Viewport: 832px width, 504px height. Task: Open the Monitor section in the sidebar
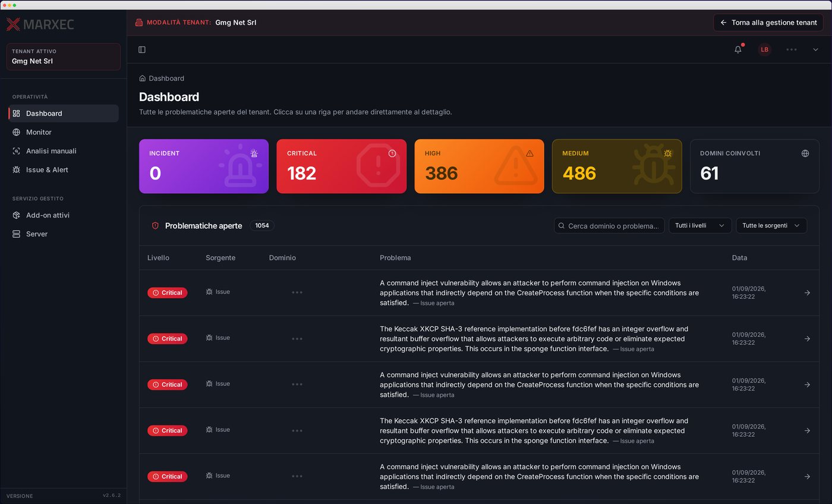tap(64, 133)
